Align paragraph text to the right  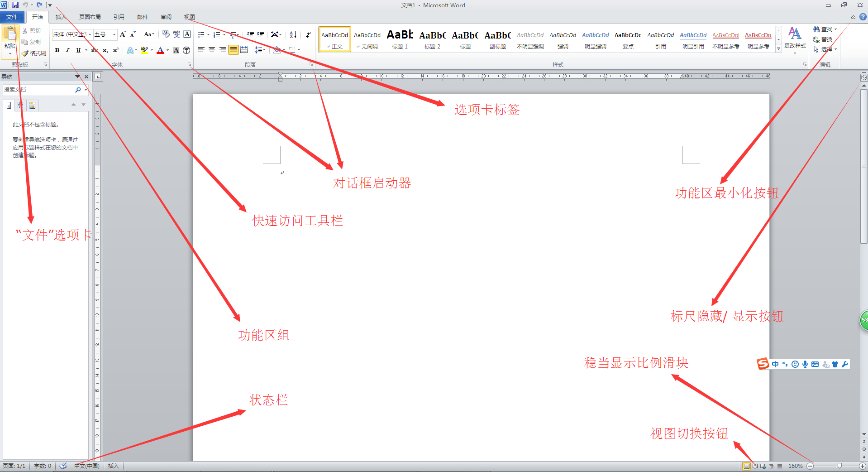[223, 50]
